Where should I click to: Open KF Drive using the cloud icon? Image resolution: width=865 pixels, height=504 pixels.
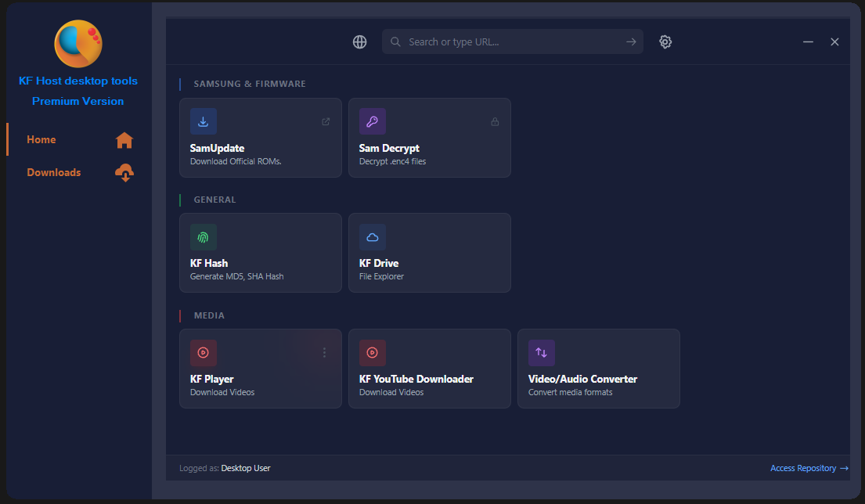pyautogui.click(x=372, y=237)
